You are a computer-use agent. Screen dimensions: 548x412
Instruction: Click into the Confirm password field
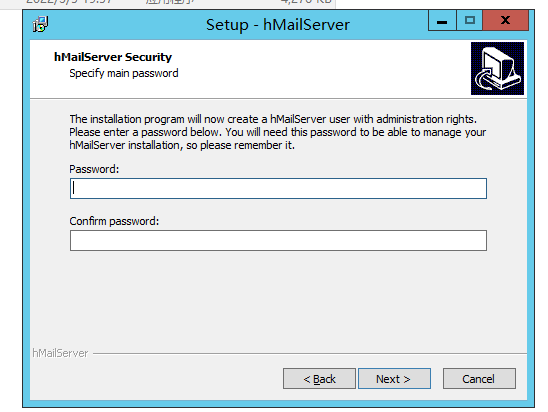[278, 240]
